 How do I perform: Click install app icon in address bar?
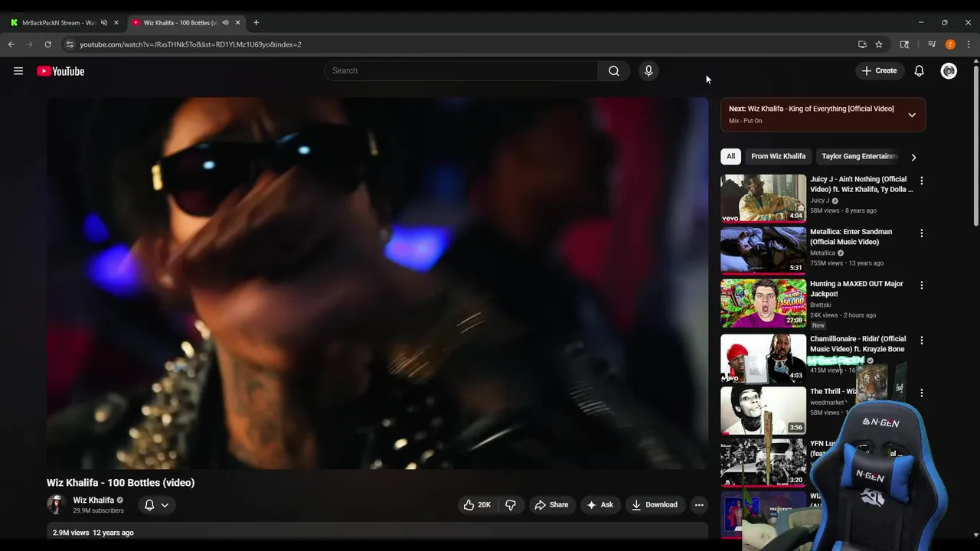tap(862, 44)
